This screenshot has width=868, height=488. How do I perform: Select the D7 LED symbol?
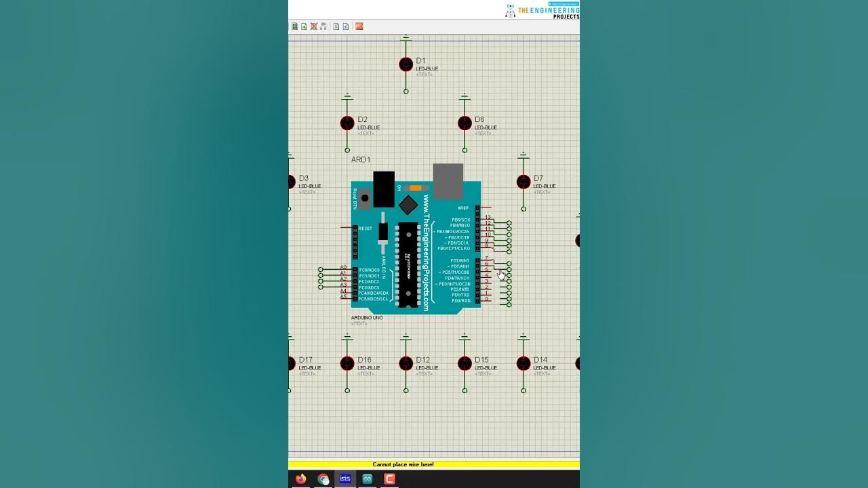pyautogui.click(x=524, y=182)
